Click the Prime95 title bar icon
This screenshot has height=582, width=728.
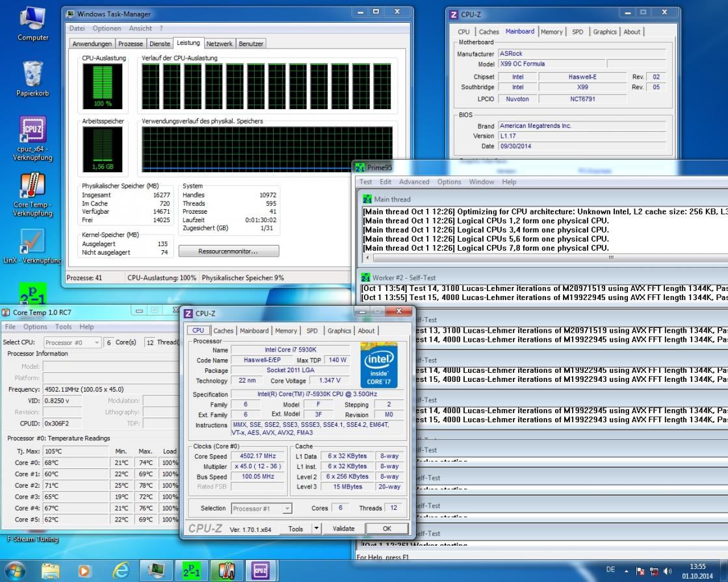click(360, 167)
